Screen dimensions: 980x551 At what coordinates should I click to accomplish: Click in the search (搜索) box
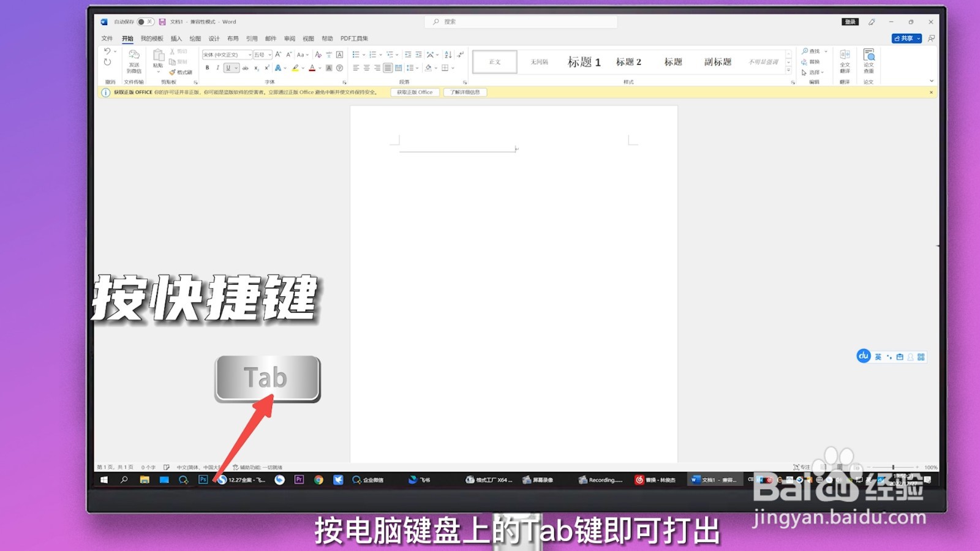point(521,22)
